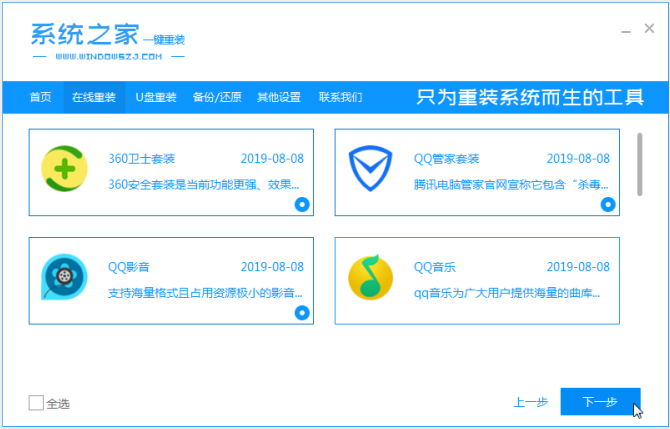Image resolution: width=670 pixels, height=429 pixels.
Task: Click date 2019-08-08 on QQ管家套装 card
Action: (578, 159)
